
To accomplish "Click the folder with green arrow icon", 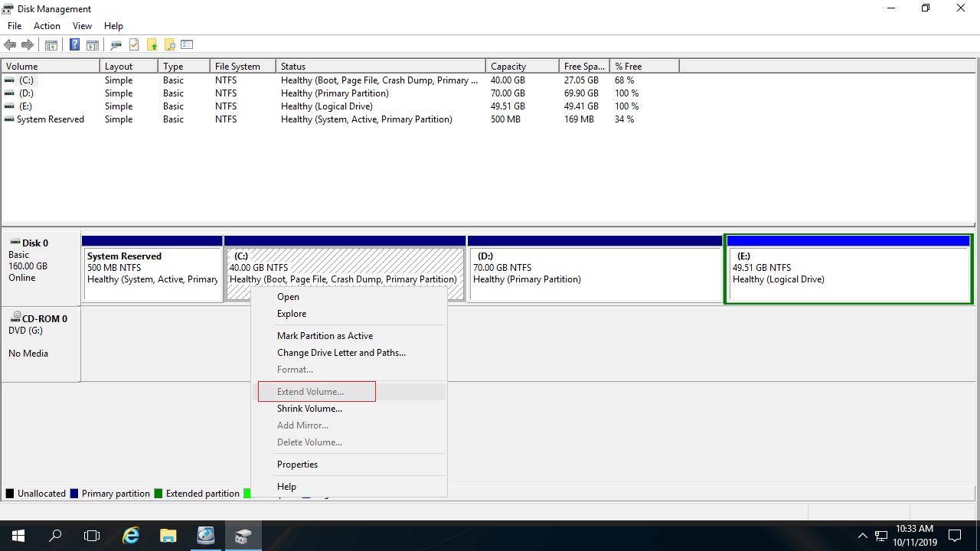I will pos(152,45).
